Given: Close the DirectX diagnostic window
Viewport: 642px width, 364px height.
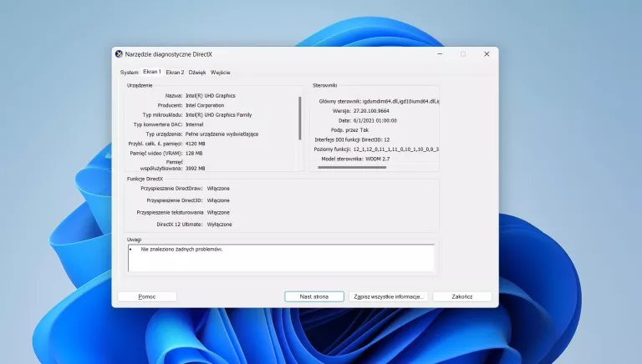Looking at the screenshot, I should (487, 54).
